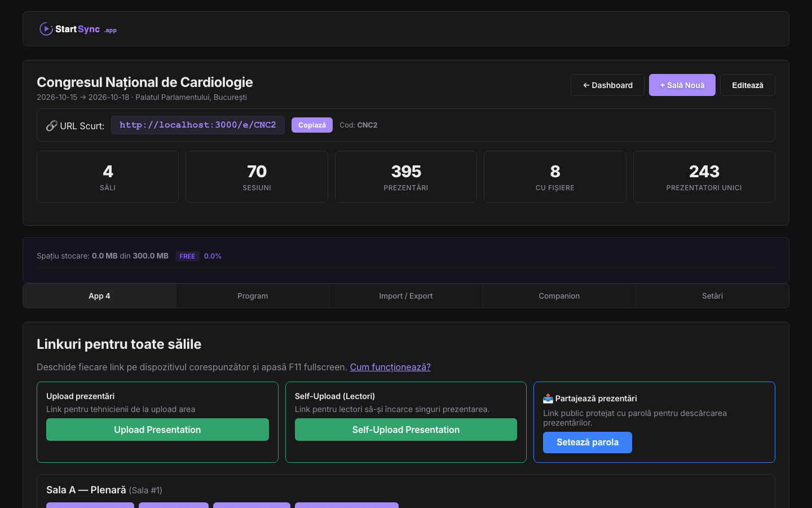Add a new room with Sală Nouă
Image resolution: width=812 pixels, height=508 pixels.
click(x=682, y=85)
